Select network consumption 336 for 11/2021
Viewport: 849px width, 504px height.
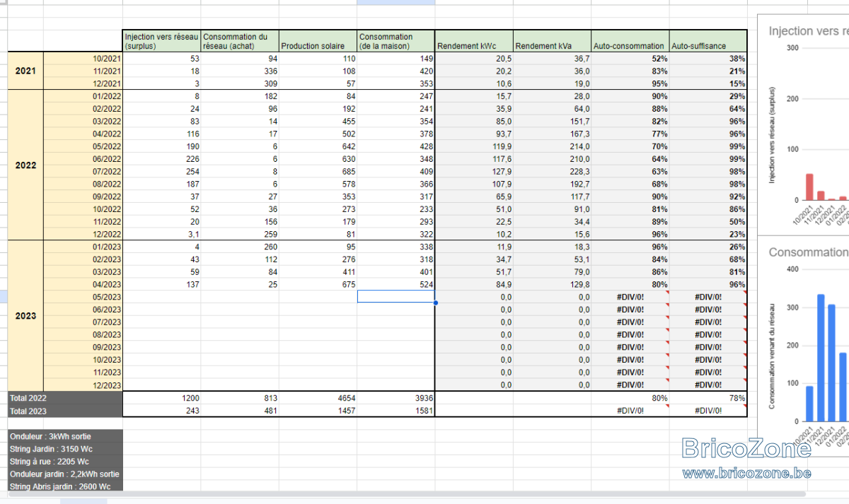240,71
